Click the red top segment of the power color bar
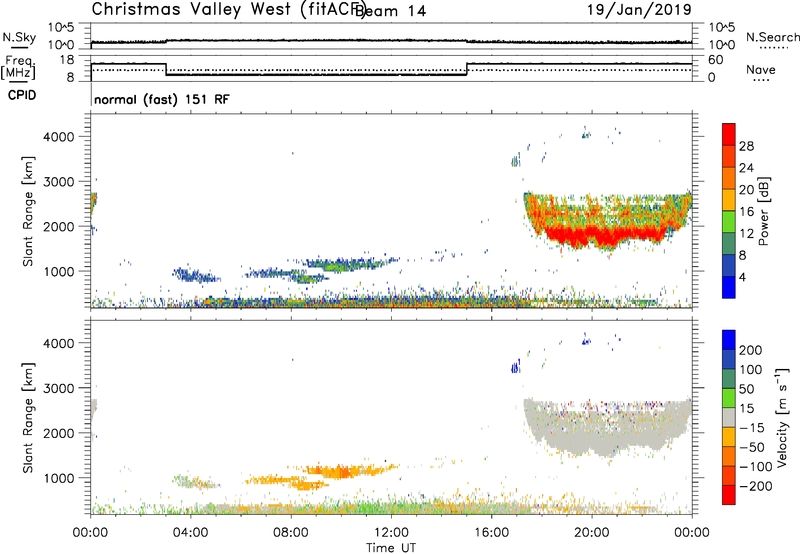Viewport: 800px width, 554px height. point(729,134)
